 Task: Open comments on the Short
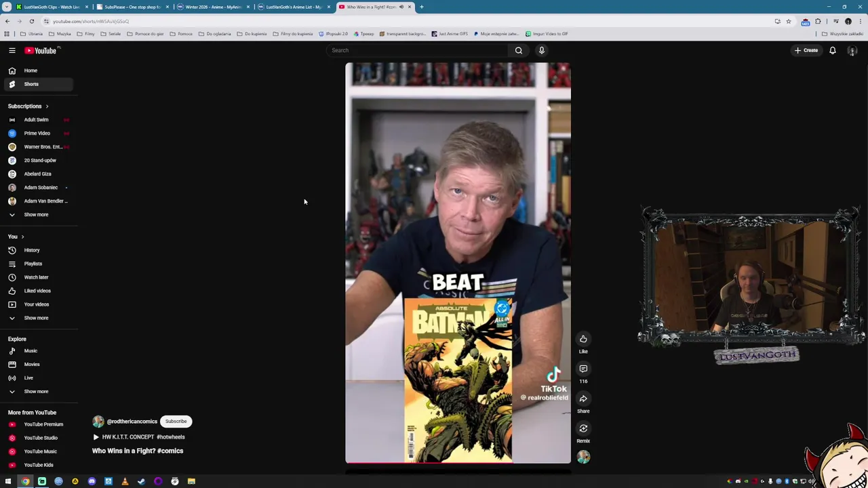click(583, 369)
